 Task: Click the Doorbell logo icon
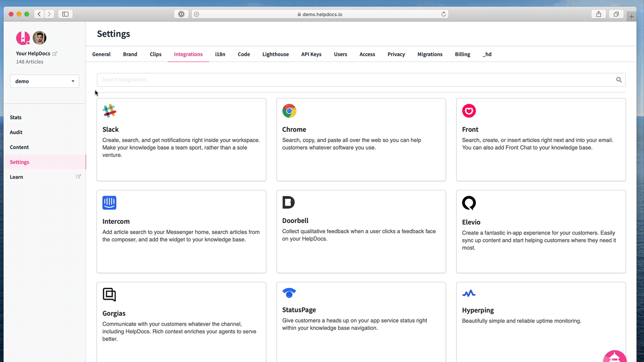click(288, 202)
